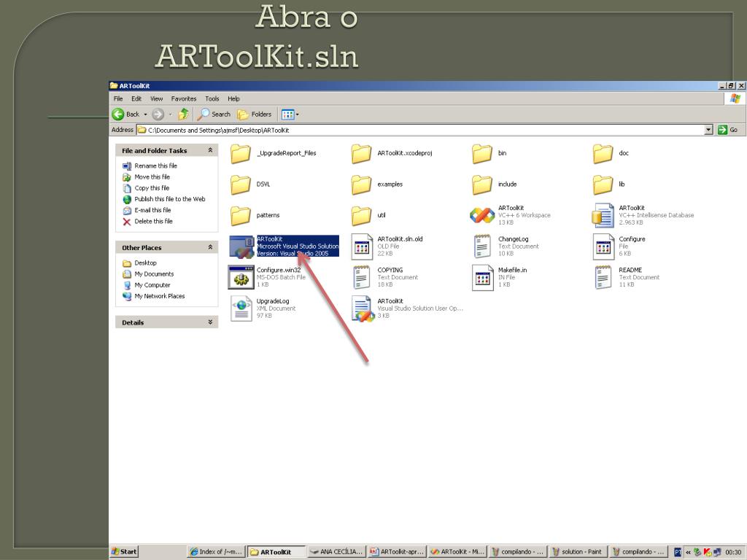This screenshot has height=560, width=747.
Task: Select the ARToolKit.sln.old file icon
Action: tap(362, 246)
